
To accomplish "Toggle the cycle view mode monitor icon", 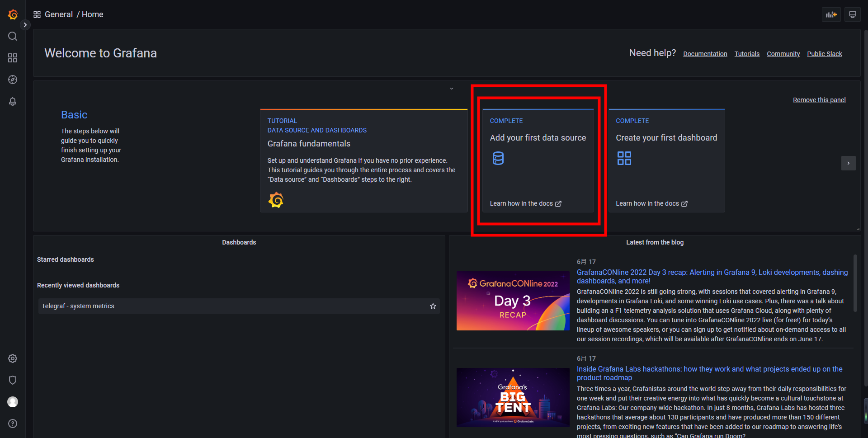I will pyautogui.click(x=852, y=14).
